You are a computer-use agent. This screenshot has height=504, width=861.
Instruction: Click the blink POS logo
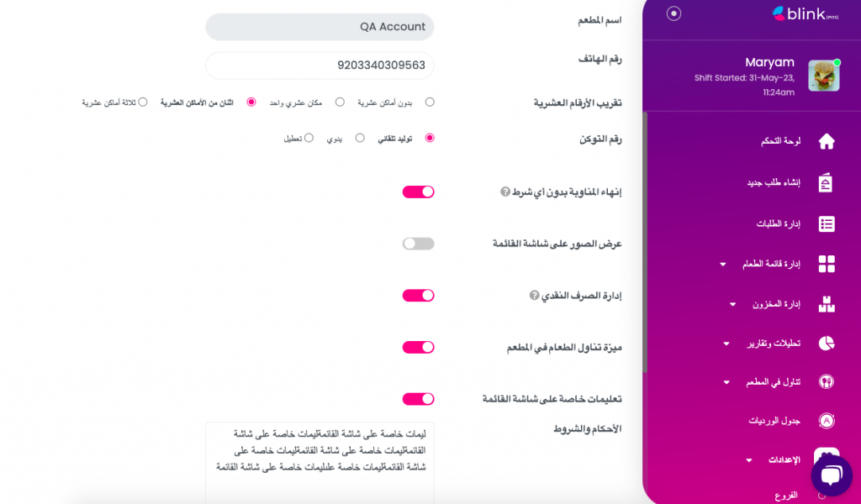coord(794,14)
